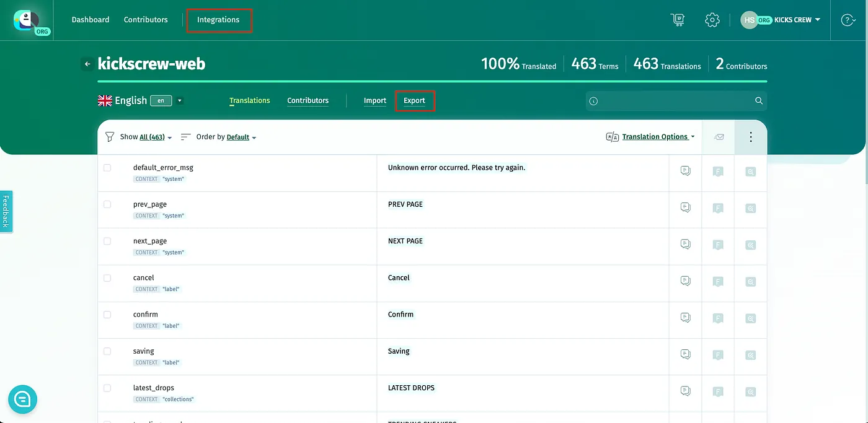Image resolution: width=868 pixels, height=423 pixels.
Task: Edit the 'Cancel' translation text
Action: click(399, 278)
